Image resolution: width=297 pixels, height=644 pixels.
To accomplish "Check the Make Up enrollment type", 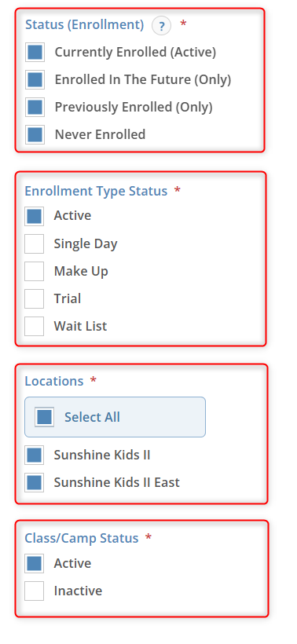I will coord(34,271).
